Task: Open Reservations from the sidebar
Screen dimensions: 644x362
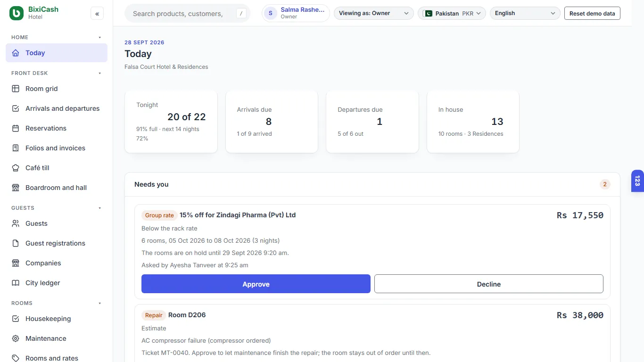Action: [x=57, y=128]
